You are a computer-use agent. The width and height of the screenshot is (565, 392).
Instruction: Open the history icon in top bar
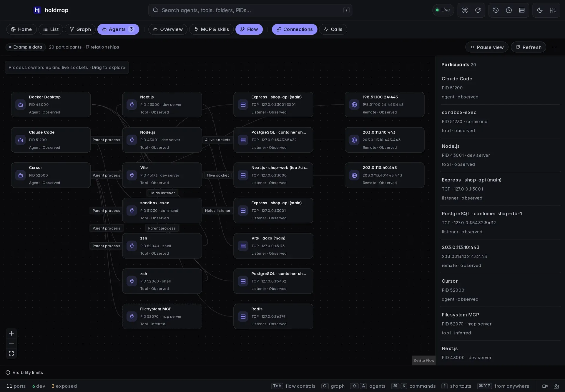(496, 10)
